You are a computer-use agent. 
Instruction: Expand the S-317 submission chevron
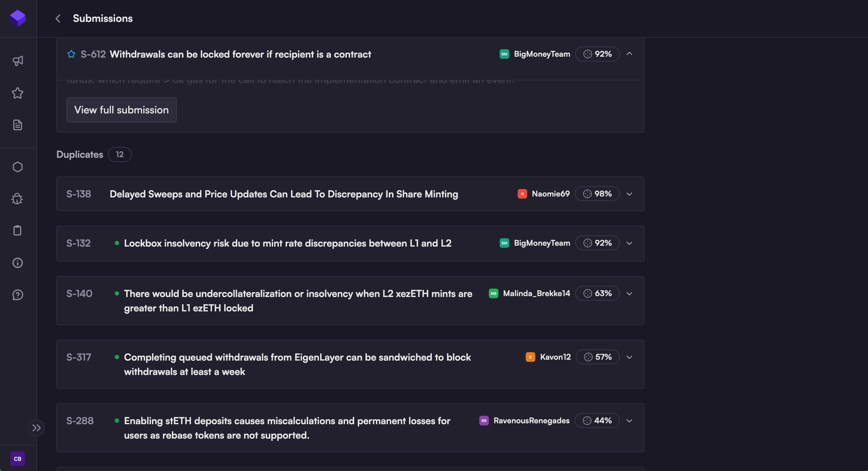[x=629, y=357]
